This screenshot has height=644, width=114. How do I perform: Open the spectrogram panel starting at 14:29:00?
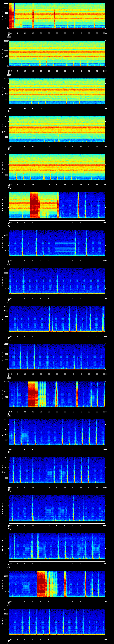(57, 281)
